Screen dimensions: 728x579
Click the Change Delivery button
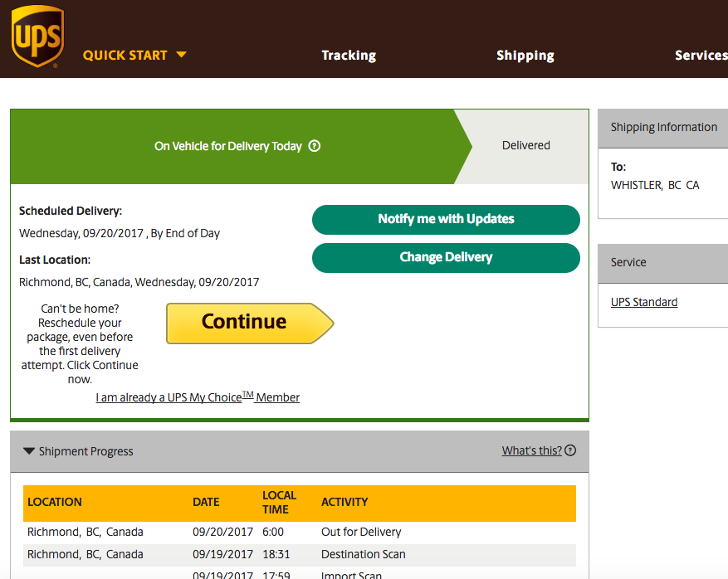[x=446, y=257]
